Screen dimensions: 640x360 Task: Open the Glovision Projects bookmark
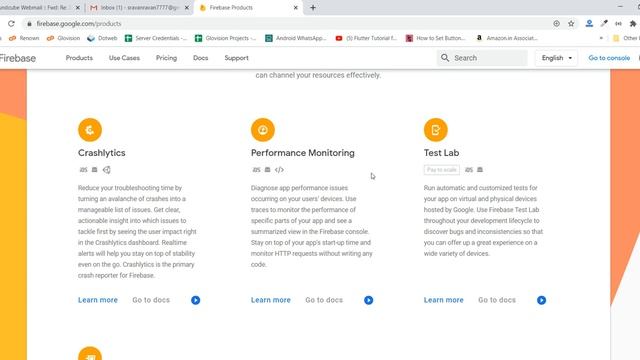pyautogui.click(x=226, y=38)
